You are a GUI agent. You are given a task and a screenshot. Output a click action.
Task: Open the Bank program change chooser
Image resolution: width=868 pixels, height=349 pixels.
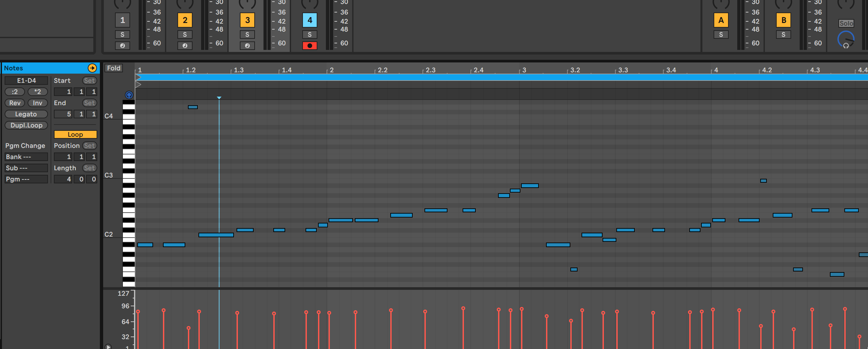tap(26, 157)
